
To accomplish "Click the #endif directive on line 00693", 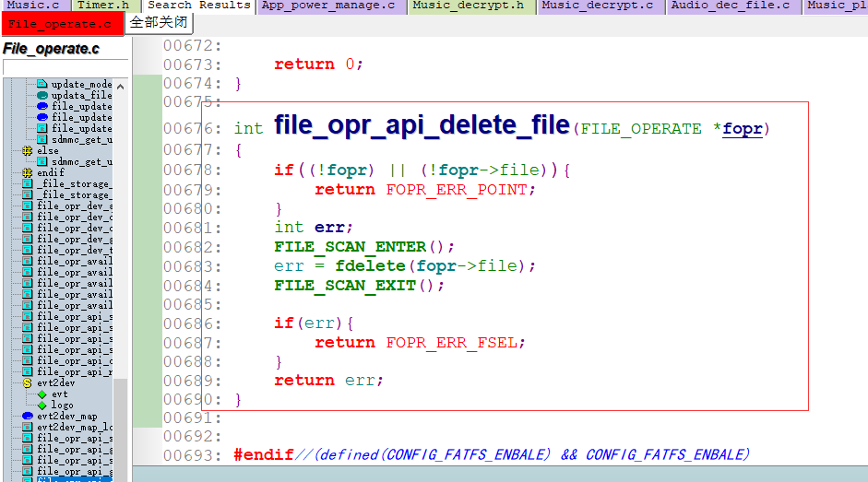I will [264, 455].
